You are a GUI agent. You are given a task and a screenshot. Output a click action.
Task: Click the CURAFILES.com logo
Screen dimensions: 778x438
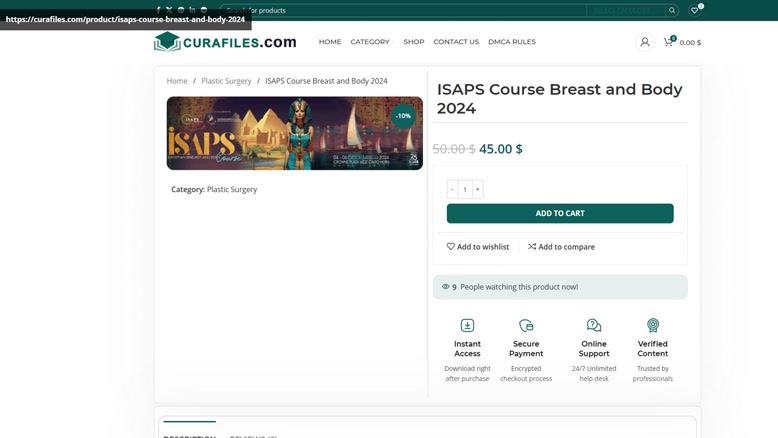pos(225,42)
